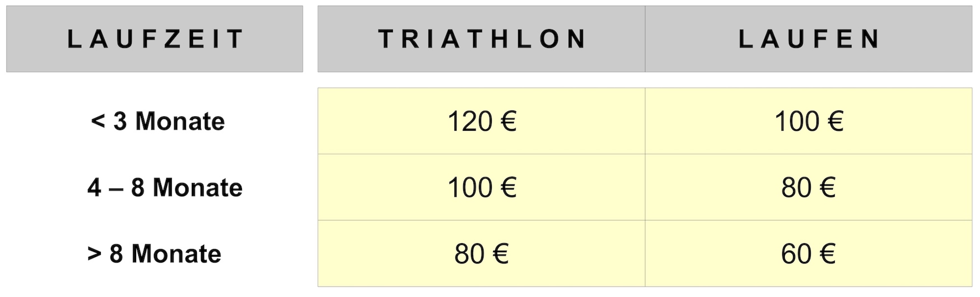Click the LAUFEN column header
The image size is (980, 297).
pyautogui.click(x=809, y=39)
